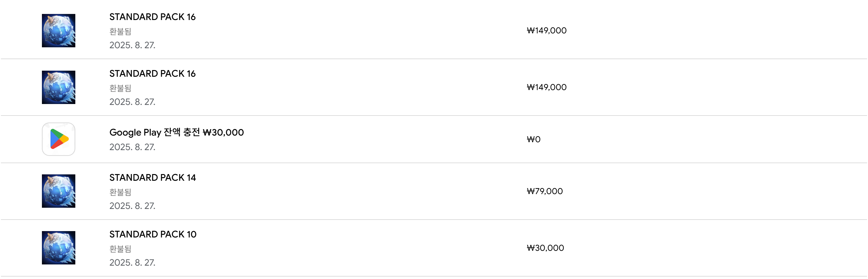This screenshot has height=279, width=868.
Task: Open the STANDARD PACK 14 game icon
Action: [59, 191]
